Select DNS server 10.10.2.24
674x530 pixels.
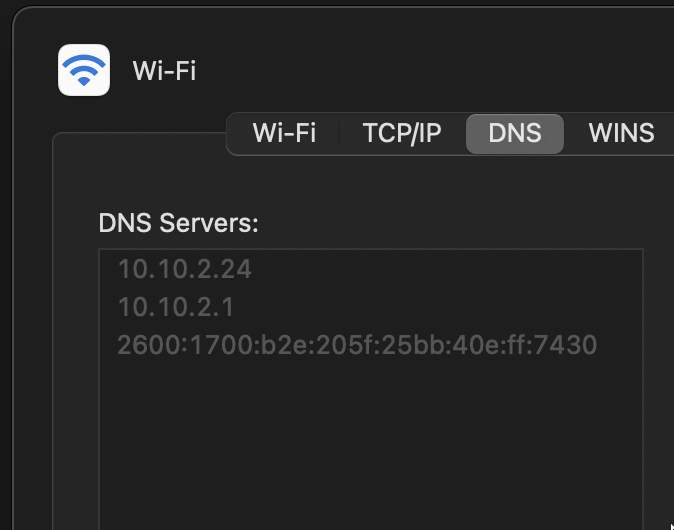(x=184, y=270)
